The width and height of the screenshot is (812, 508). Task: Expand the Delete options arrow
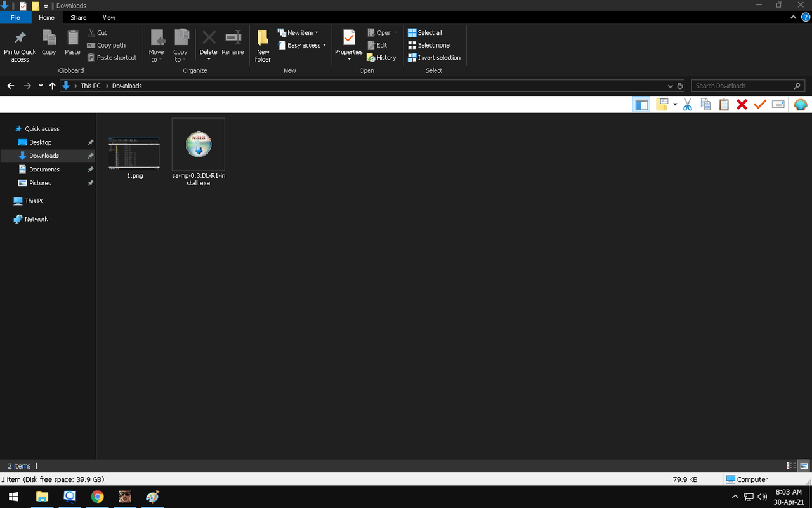[209, 59]
